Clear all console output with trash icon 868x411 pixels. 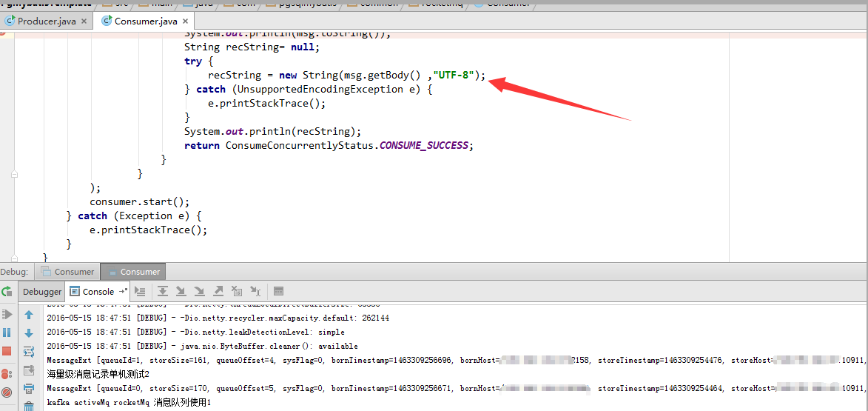(29, 406)
